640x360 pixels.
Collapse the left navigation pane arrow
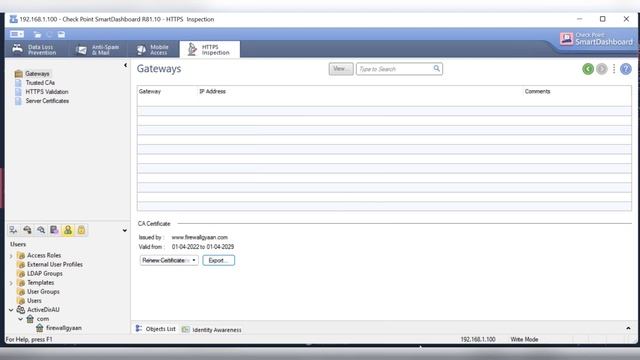point(125,65)
